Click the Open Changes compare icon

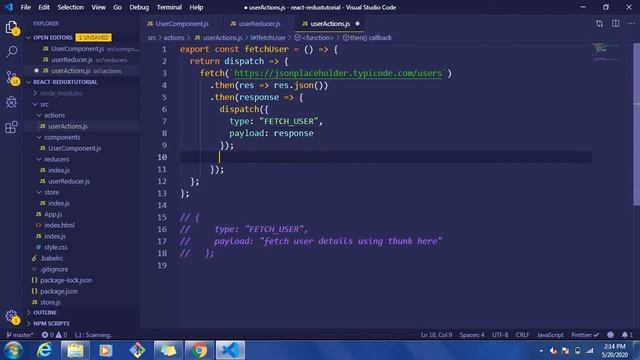point(599,24)
